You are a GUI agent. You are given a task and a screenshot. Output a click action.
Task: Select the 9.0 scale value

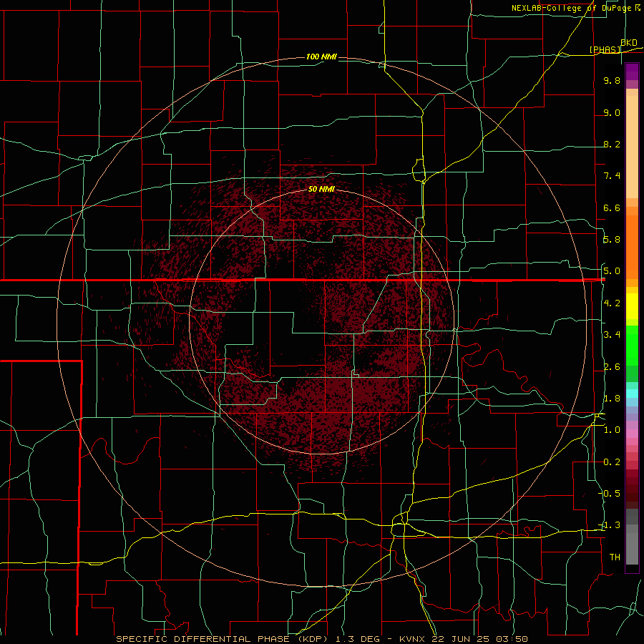point(612,113)
